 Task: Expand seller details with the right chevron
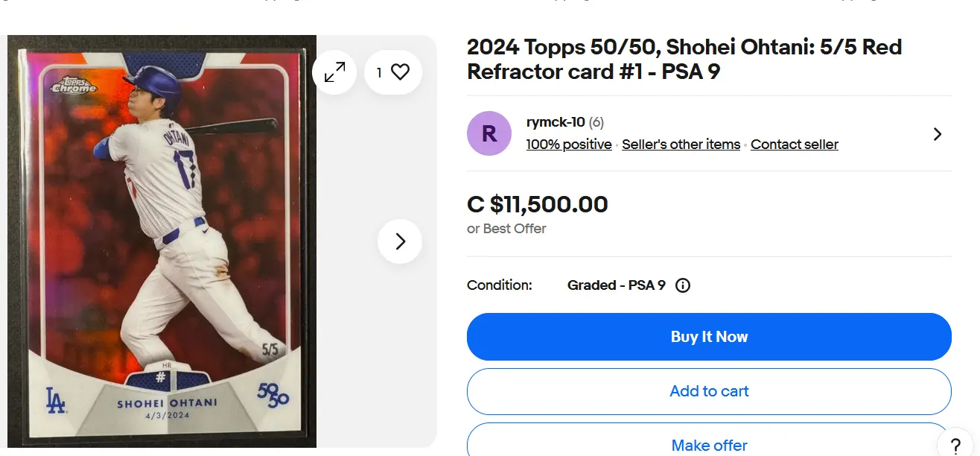[937, 134]
